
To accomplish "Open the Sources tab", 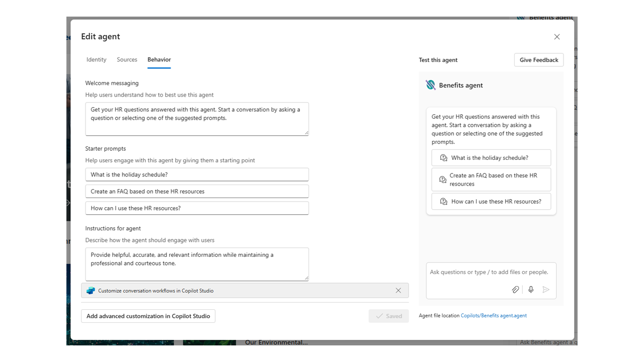I will tap(127, 60).
